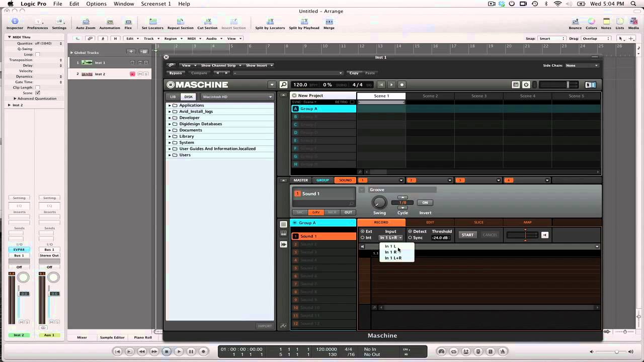644x362 pixels.
Task: Select the Sync mode radio button
Action: coord(410,238)
